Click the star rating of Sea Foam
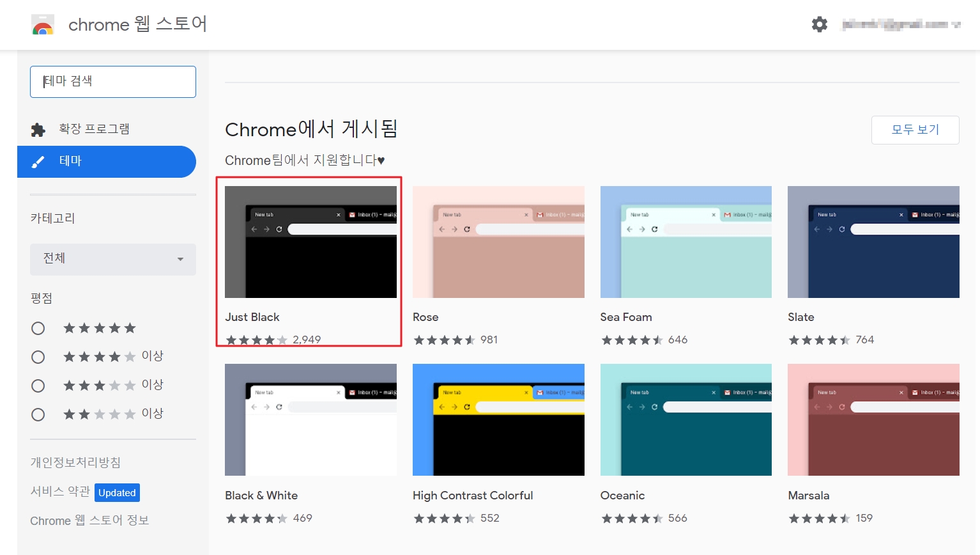980x555 pixels. [632, 340]
